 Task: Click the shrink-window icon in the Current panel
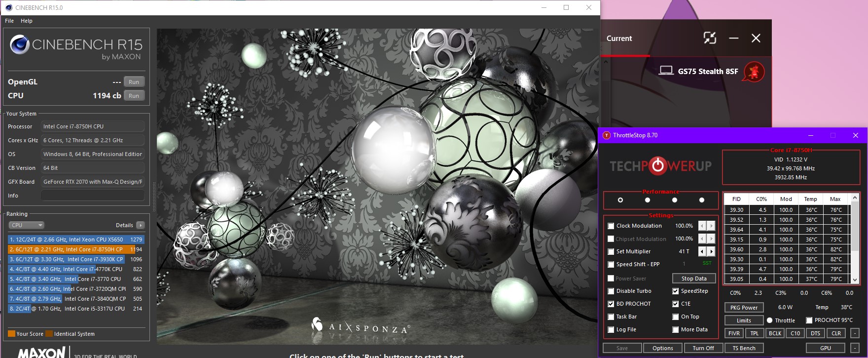pyautogui.click(x=710, y=38)
